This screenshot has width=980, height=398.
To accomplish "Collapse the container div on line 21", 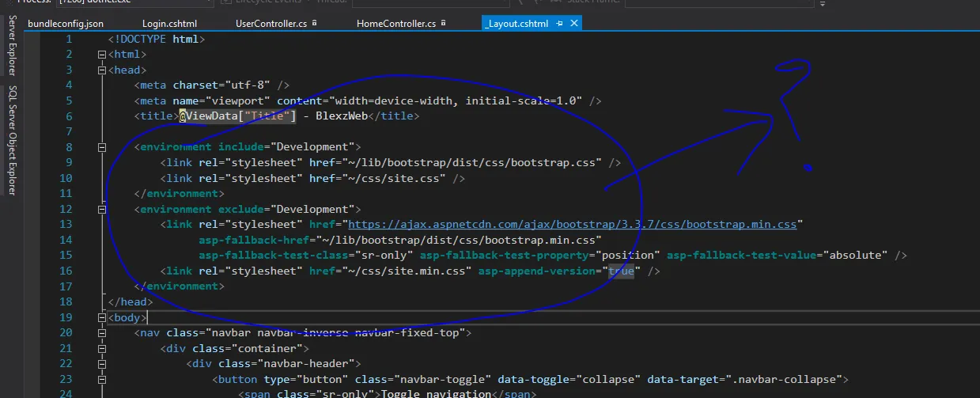I will [x=101, y=348].
